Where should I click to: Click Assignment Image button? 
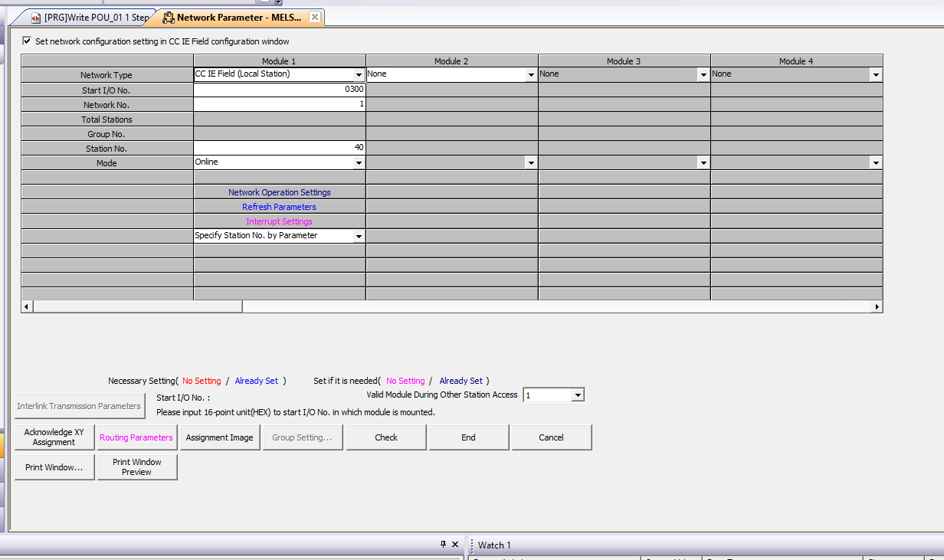(x=219, y=437)
